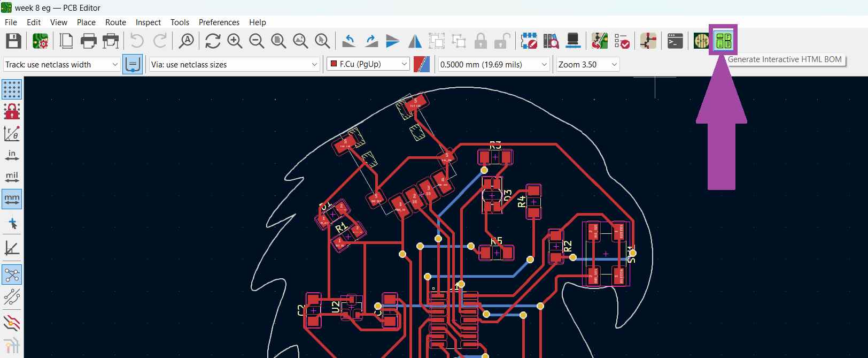Open Scripting Console icon

[675, 41]
